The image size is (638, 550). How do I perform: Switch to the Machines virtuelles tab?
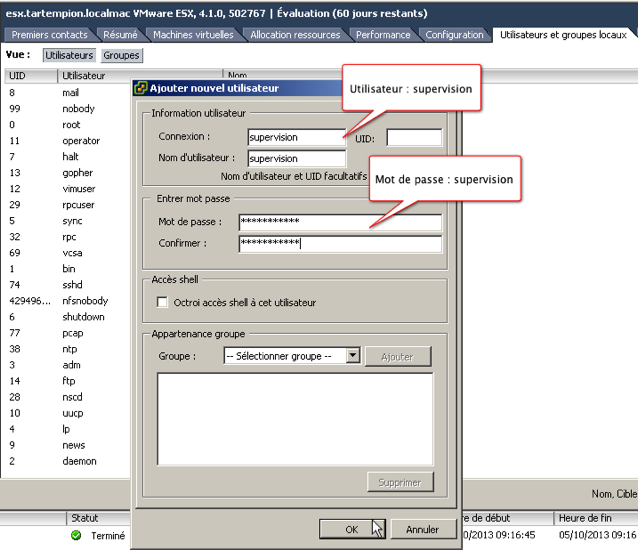point(193,35)
